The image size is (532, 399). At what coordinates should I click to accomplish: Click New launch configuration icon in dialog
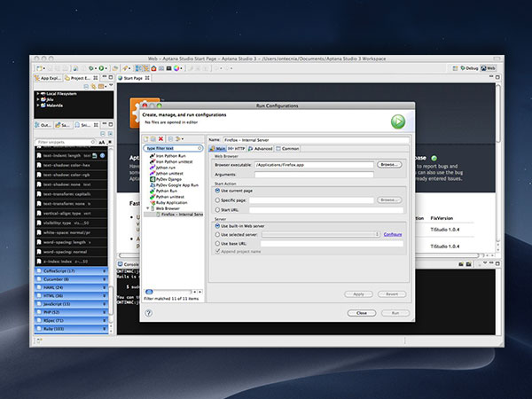click(x=146, y=139)
